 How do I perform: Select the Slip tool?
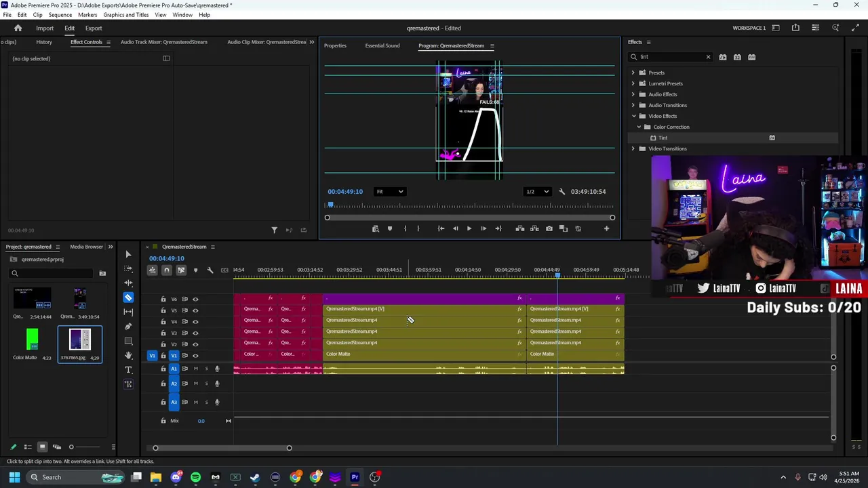pyautogui.click(x=128, y=312)
